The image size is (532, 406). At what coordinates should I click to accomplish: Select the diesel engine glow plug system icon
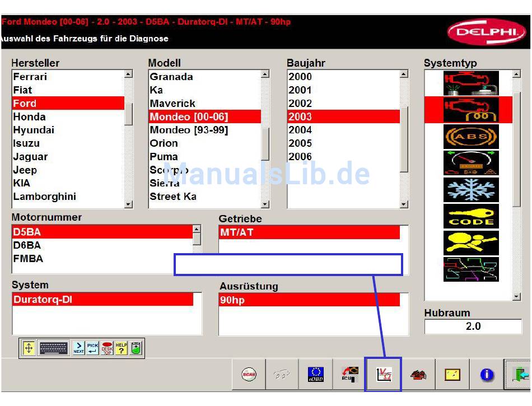click(471, 110)
